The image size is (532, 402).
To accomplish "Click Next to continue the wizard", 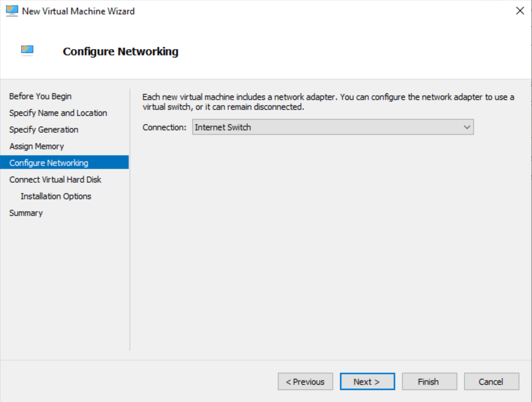I will 367,381.
